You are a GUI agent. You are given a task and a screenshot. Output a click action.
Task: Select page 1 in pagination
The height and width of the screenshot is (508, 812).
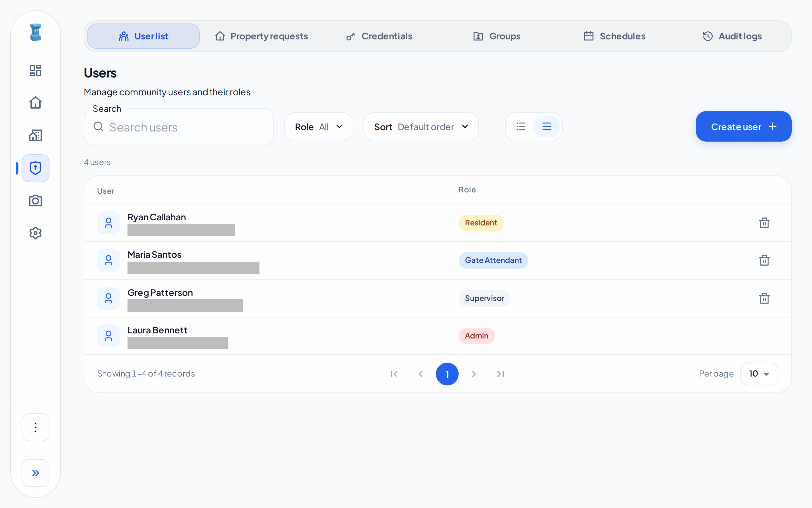447,374
